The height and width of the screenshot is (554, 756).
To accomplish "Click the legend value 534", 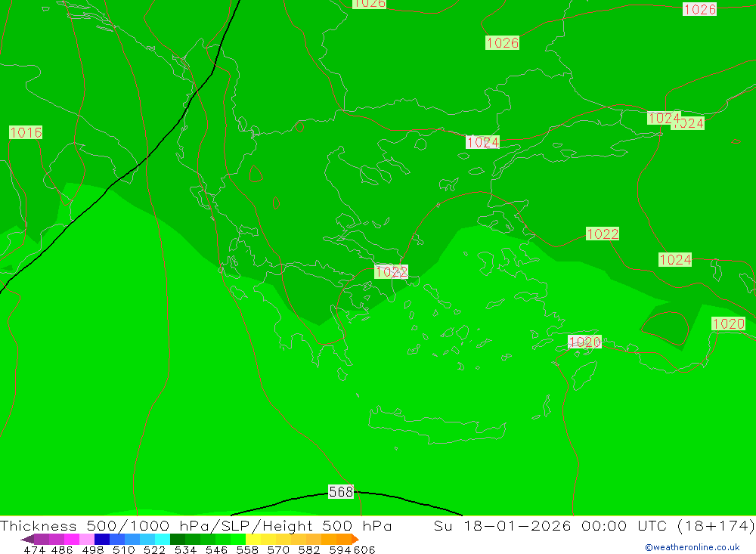I will 185,550.
